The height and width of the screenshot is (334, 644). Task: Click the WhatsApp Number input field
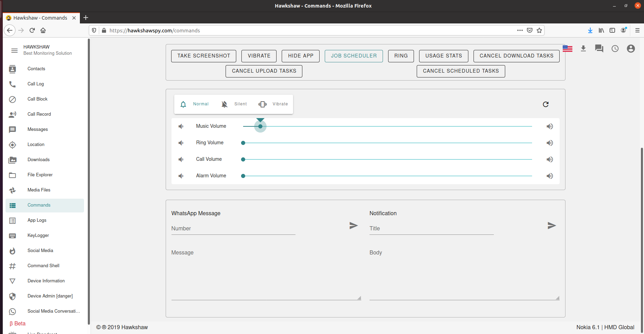[233, 229]
